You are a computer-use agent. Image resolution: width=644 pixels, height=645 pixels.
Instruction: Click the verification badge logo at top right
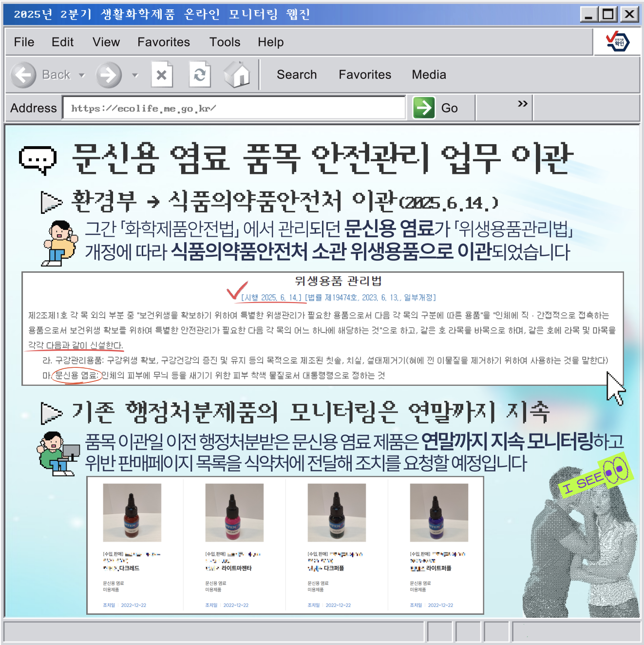618,41
